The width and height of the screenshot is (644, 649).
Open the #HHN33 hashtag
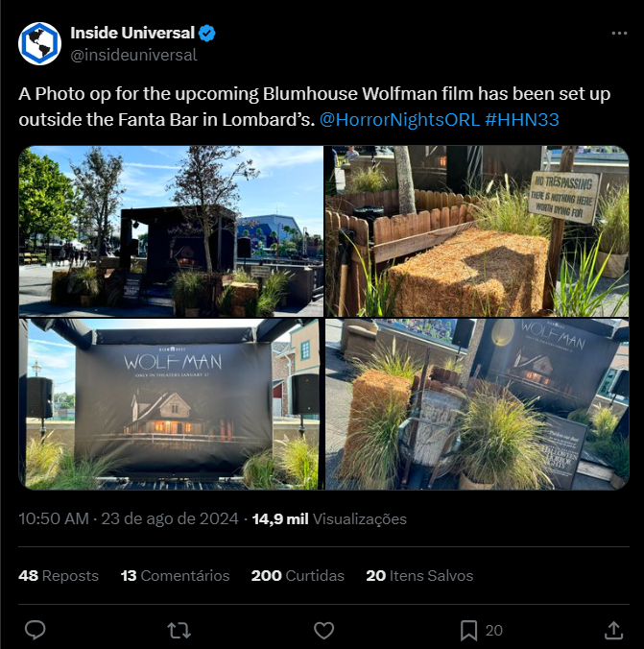pos(522,120)
